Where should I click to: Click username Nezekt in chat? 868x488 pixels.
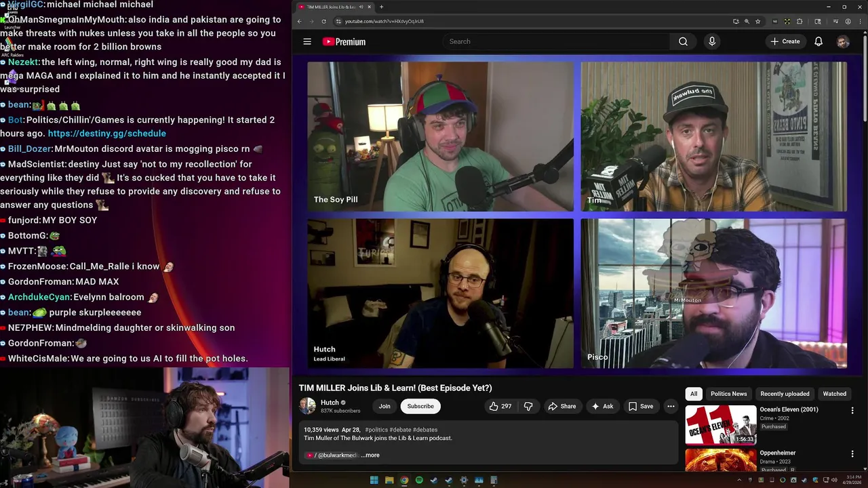(x=24, y=62)
